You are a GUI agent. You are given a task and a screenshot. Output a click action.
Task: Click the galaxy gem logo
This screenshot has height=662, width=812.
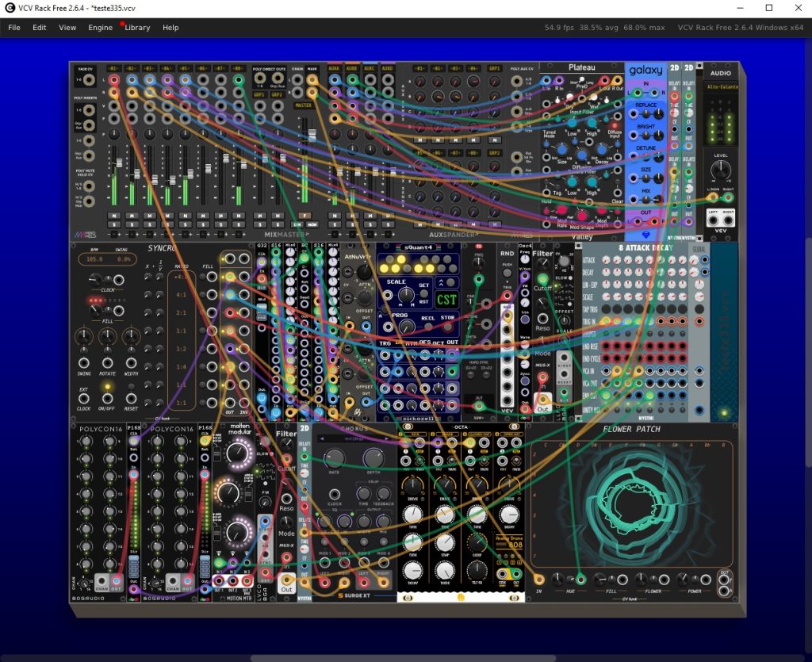(x=645, y=235)
